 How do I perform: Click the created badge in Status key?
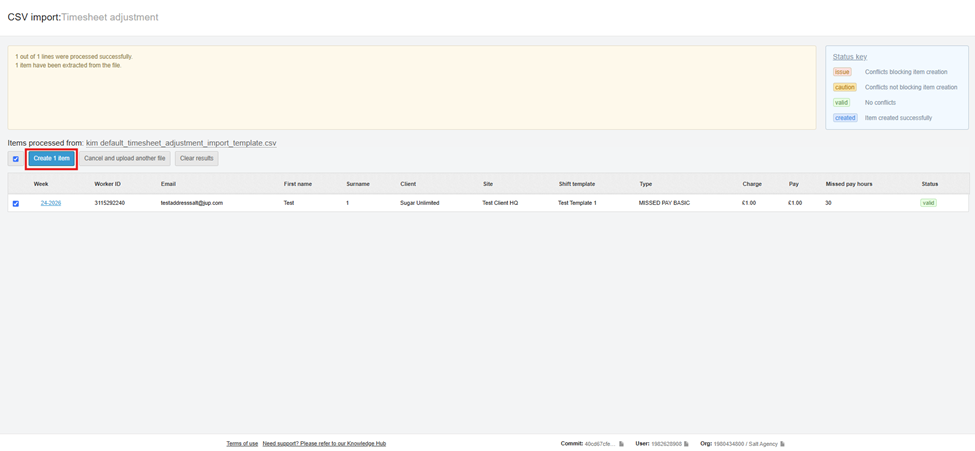click(x=845, y=118)
